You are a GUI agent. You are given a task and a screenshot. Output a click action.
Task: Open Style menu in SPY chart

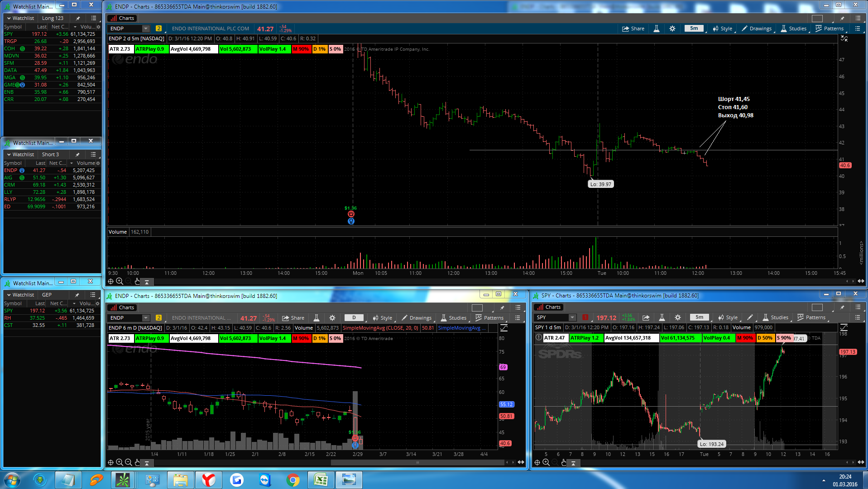(728, 317)
